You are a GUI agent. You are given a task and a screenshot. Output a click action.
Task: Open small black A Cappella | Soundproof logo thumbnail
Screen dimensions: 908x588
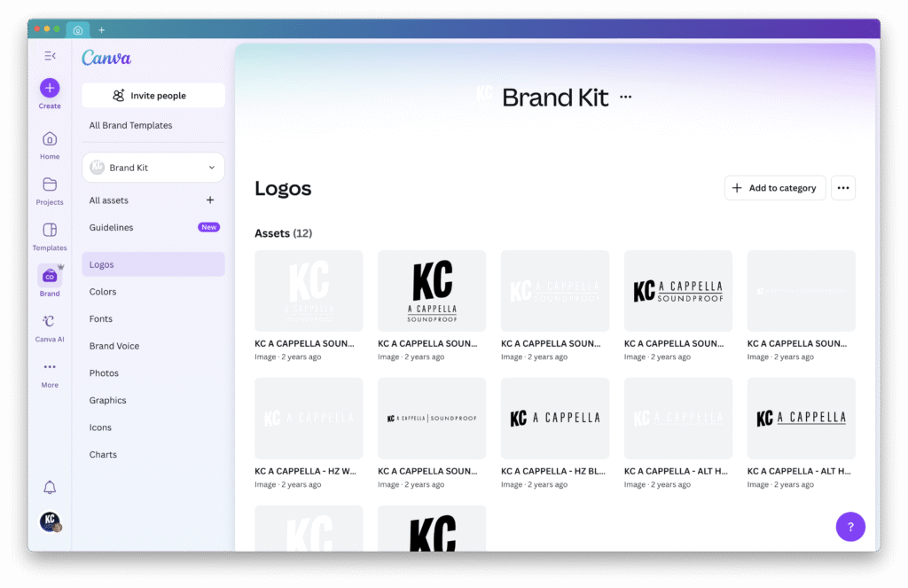tap(432, 419)
